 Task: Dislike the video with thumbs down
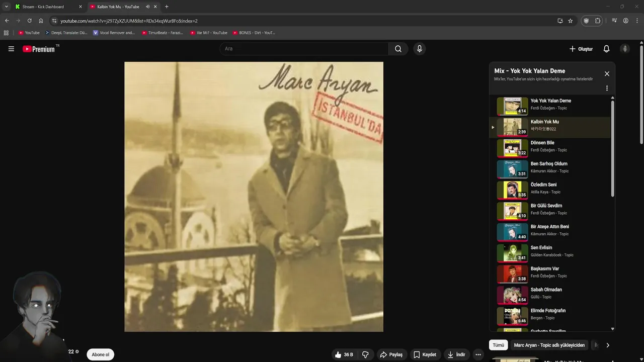click(x=365, y=354)
